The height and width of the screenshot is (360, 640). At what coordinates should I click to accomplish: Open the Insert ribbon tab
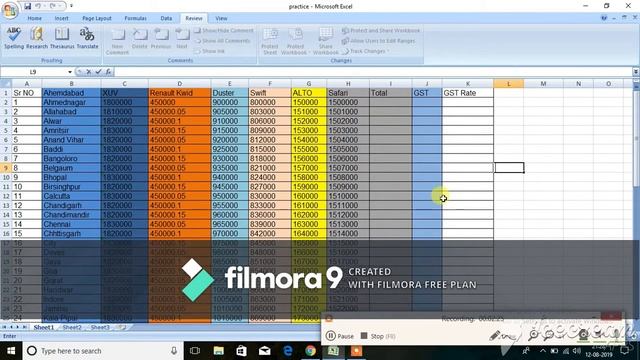coord(62,18)
